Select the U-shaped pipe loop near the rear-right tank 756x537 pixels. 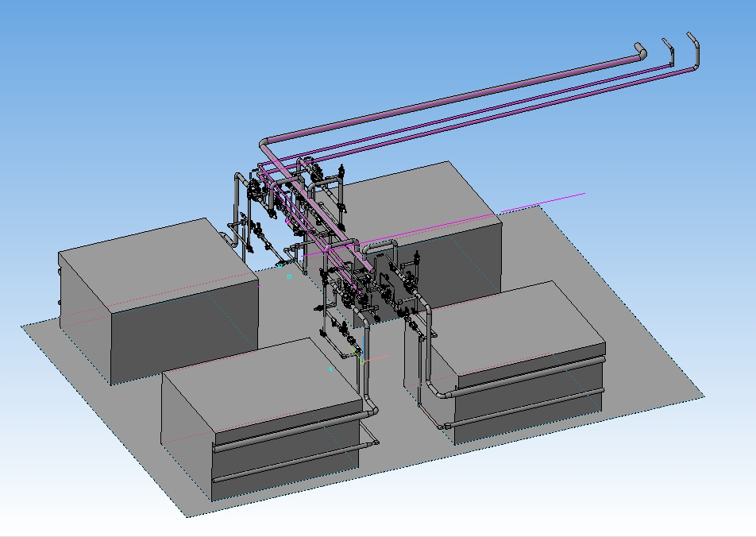[380, 247]
